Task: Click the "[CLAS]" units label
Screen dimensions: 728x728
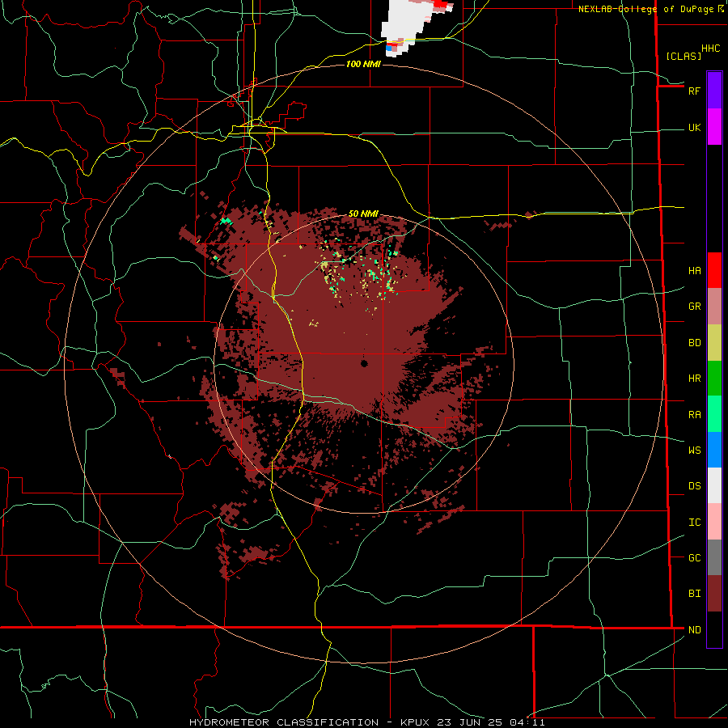Action: pos(684,56)
